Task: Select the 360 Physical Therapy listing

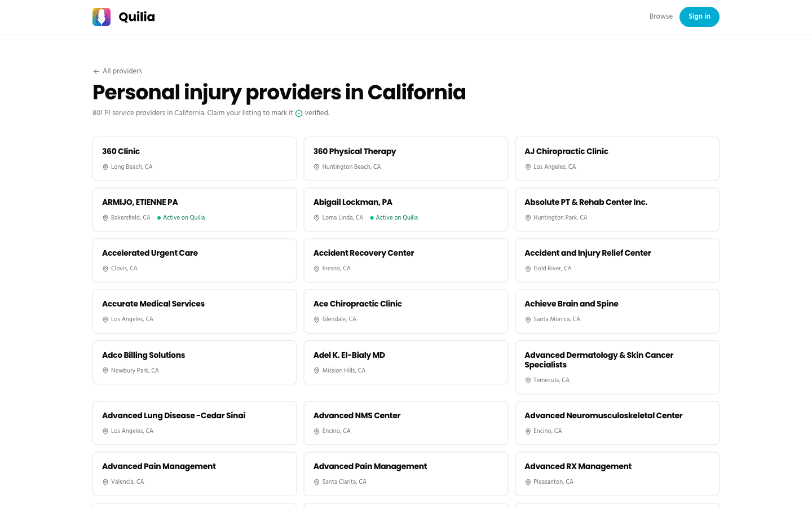Action: pyautogui.click(x=406, y=159)
